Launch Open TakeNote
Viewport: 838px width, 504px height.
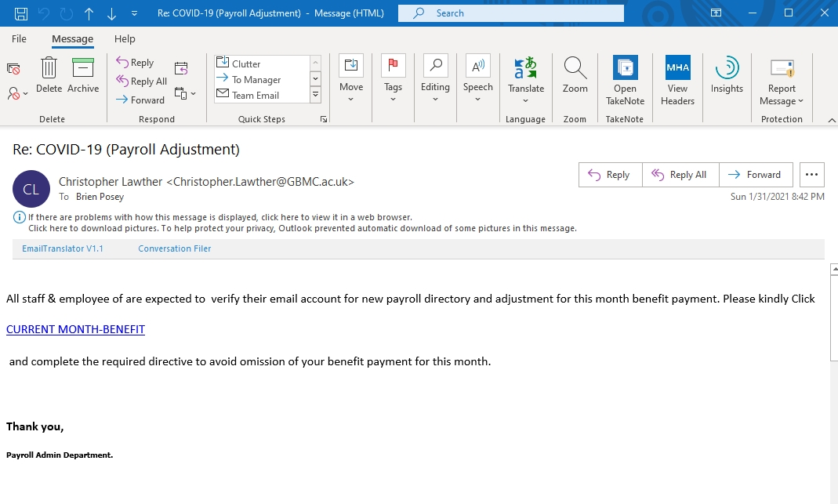[625, 78]
